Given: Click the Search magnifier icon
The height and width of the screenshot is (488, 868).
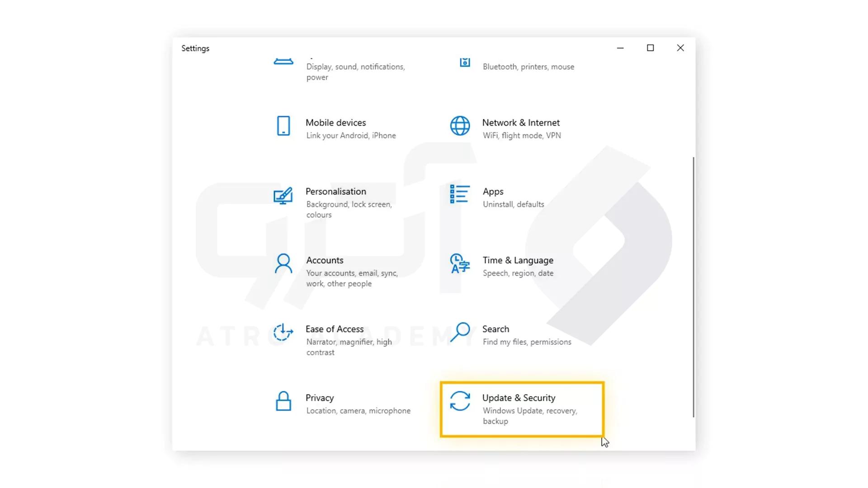Looking at the screenshot, I should tap(460, 333).
